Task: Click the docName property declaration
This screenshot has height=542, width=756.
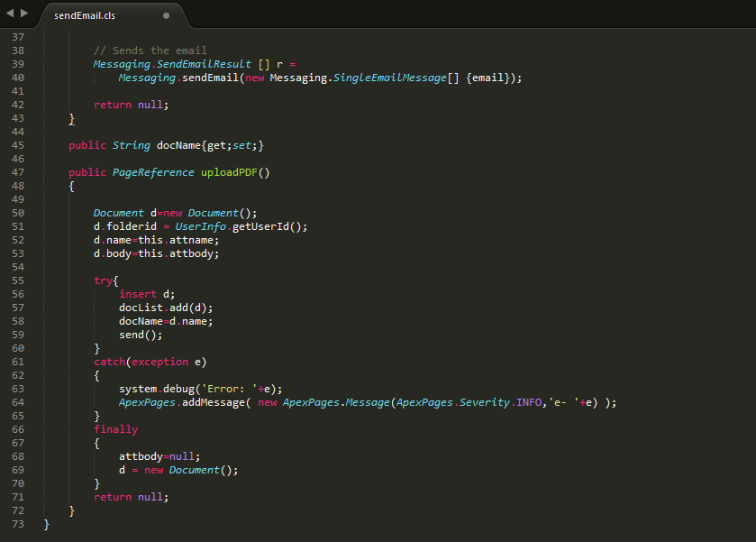Action: click(x=176, y=145)
